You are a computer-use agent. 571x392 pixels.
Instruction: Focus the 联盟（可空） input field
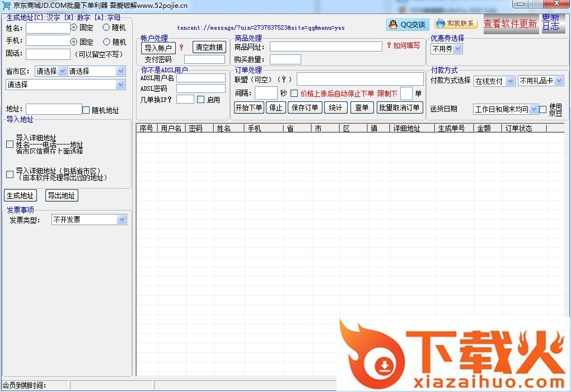pyautogui.click(x=360, y=79)
